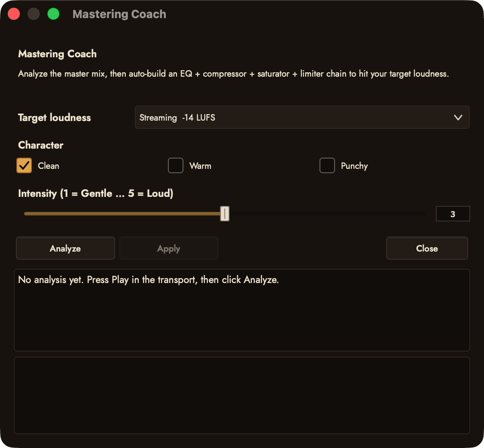Click the 'Warm' checkbox label text

coord(200,166)
